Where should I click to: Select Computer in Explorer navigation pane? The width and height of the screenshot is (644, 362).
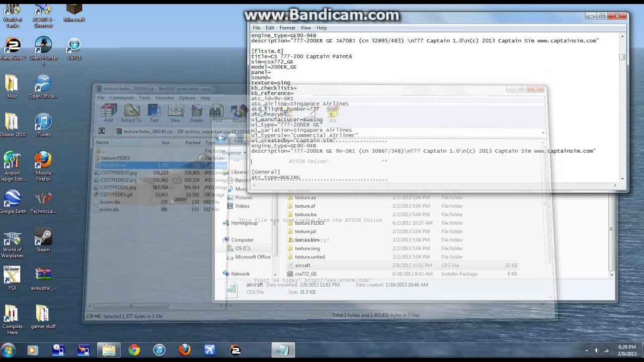click(x=242, y=240)
